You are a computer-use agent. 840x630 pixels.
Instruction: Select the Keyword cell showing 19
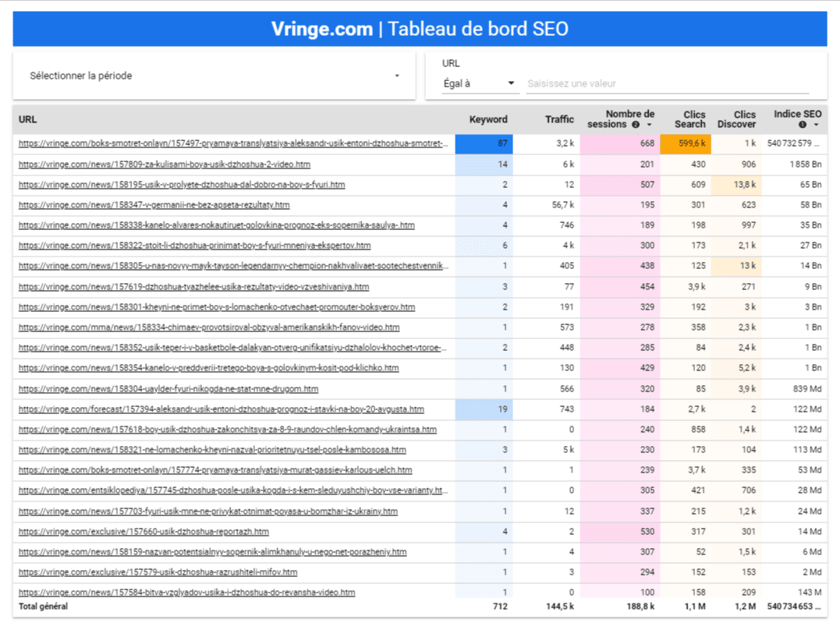tap(484, 409)
